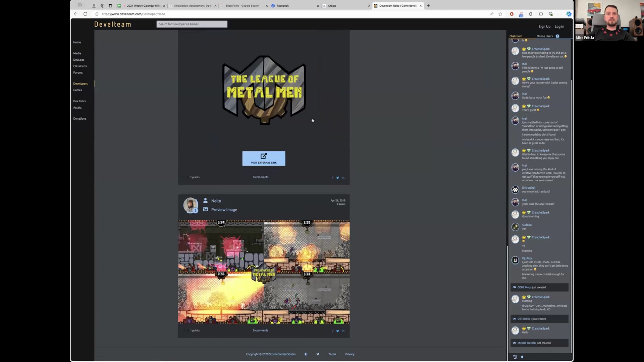Focus the Search for Developers & Games field

pyautogui.click(x=192, y=24)
